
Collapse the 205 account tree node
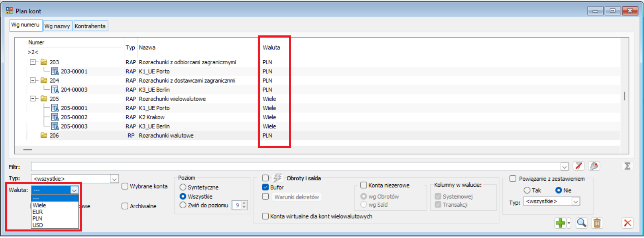[x=33, y=98]
